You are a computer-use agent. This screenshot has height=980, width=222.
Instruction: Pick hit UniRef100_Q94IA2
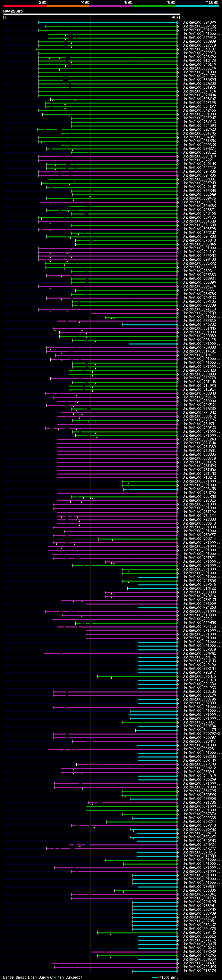[199, 251]
